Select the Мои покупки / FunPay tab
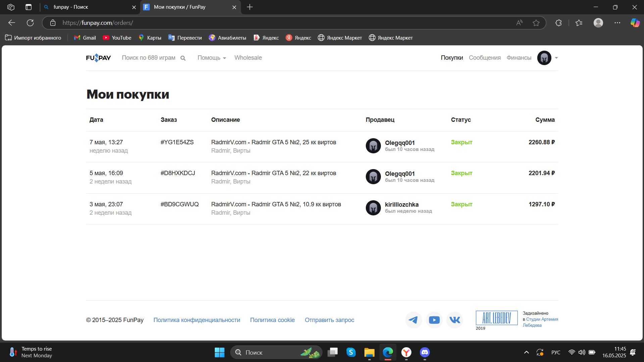 click(x=190, y=7)
